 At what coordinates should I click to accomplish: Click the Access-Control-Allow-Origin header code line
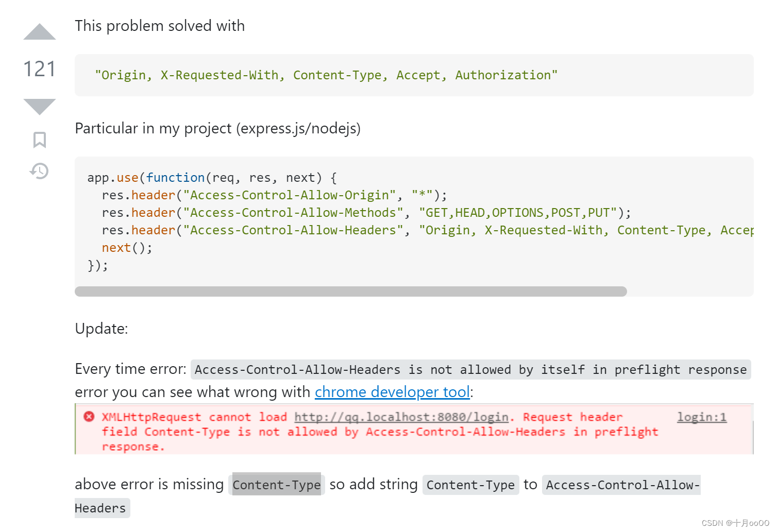point(275,195)
